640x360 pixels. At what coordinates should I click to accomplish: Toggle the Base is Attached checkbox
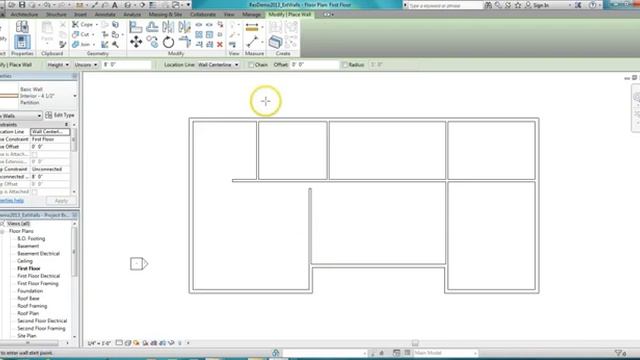(35, 154)
